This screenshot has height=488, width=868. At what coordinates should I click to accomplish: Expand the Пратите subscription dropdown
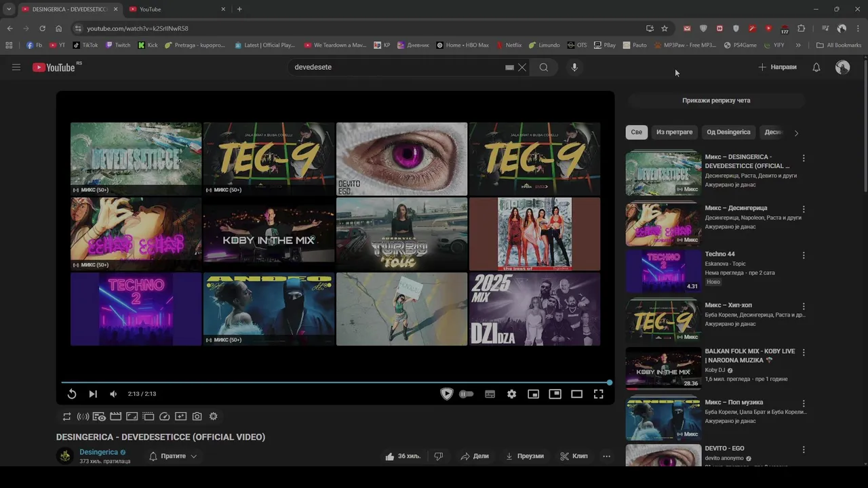(x=173, y=456)
